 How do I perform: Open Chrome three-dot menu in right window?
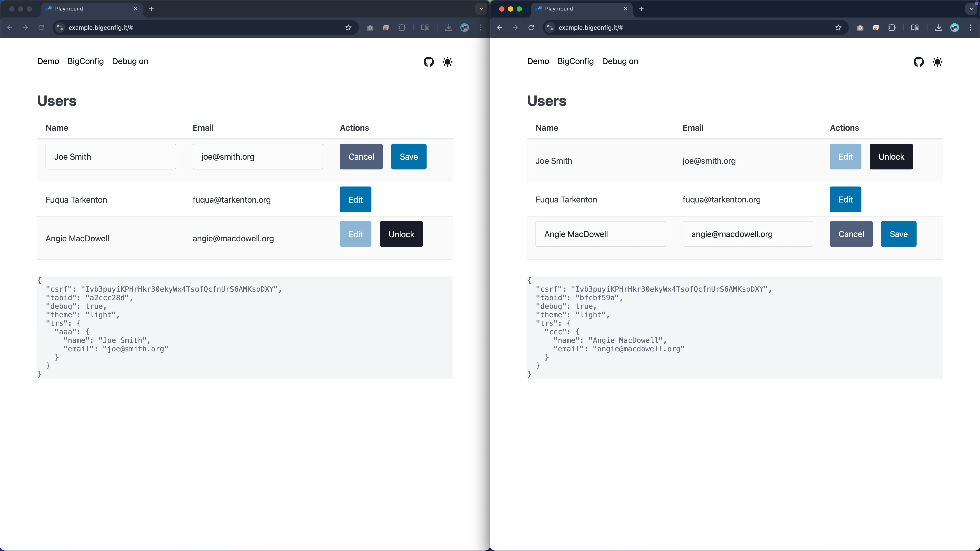tap(970, 27)
